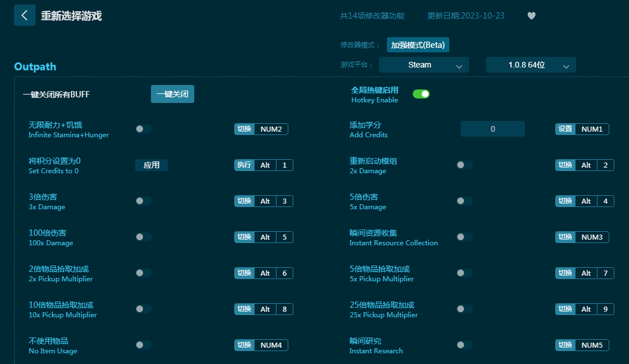
Task: Click the back arrow icon
Action: click(x=24, y=15)
